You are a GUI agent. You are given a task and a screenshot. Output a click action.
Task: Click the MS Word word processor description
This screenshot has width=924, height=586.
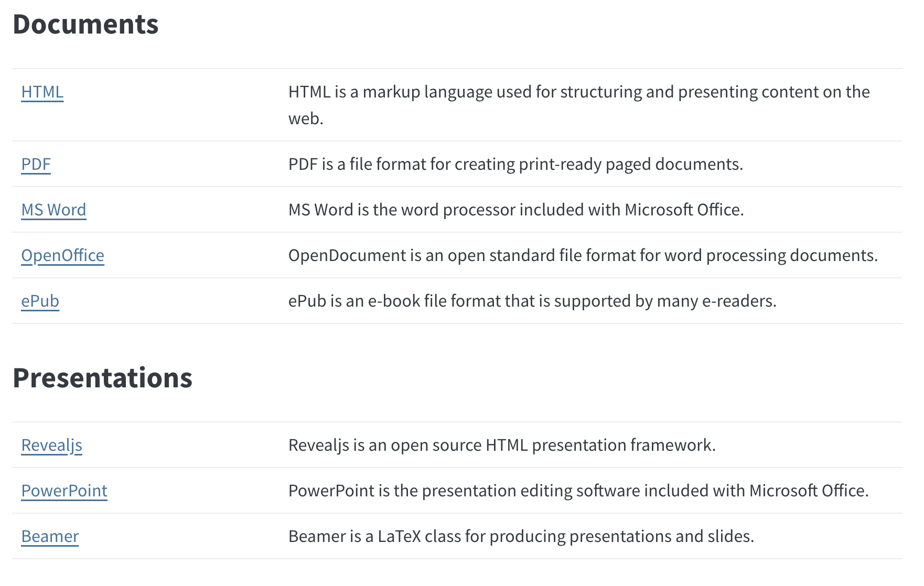coord(516,210)
